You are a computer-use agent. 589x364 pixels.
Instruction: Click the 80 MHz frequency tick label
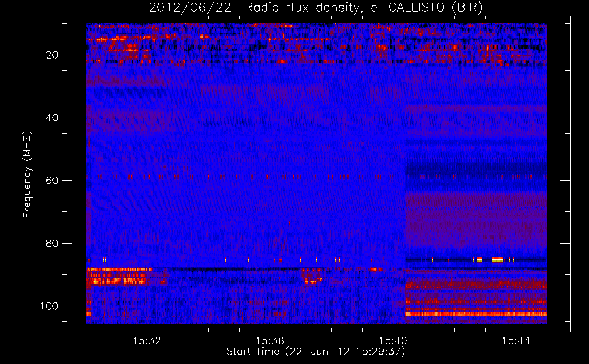coord(52,243)
